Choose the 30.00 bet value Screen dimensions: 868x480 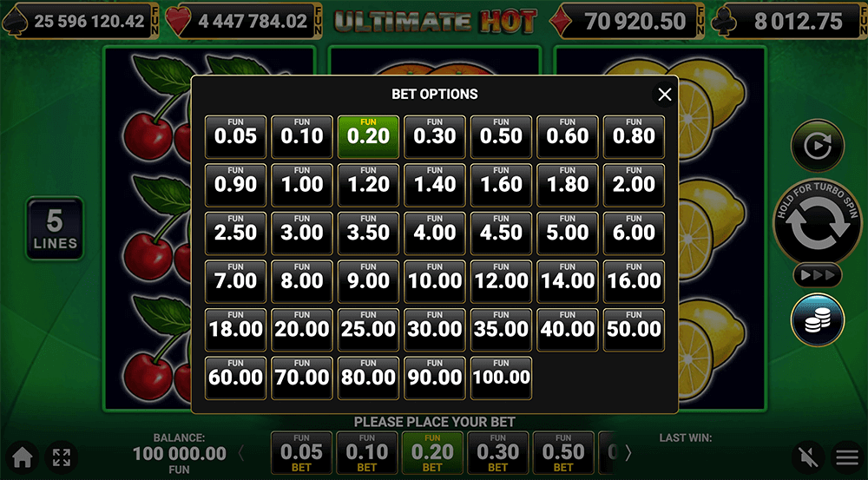point(435,330)
